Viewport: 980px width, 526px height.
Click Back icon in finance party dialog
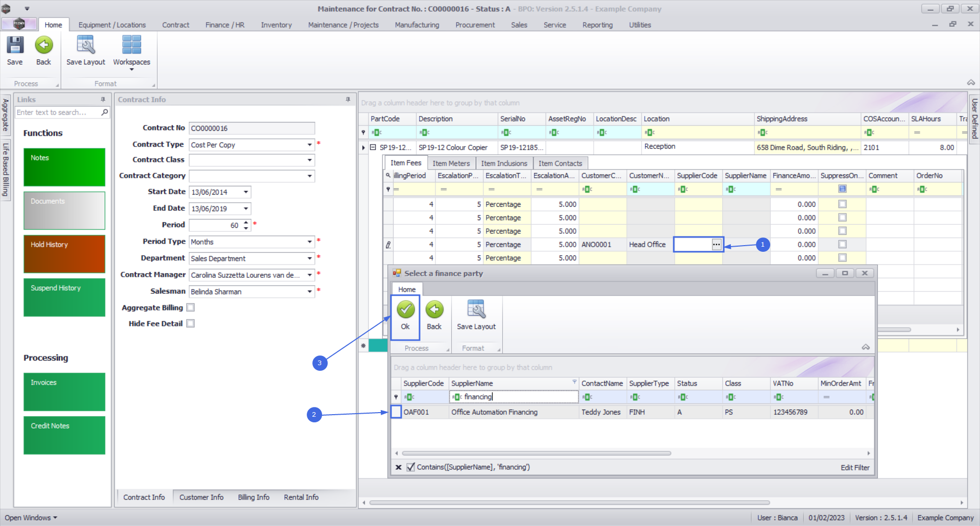pos(434,310)
